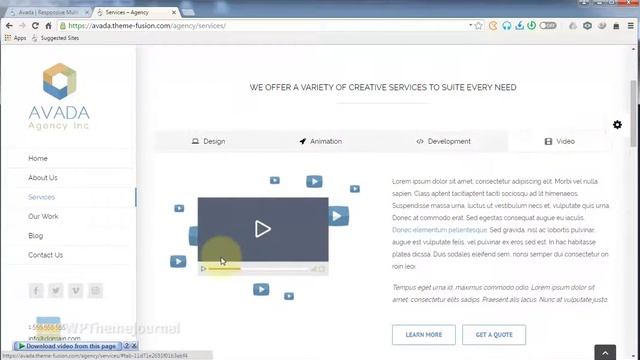The height and width of the screenshot is (360, 640).
Task: Click the orange circular extension icon
Action: (493, 26)
